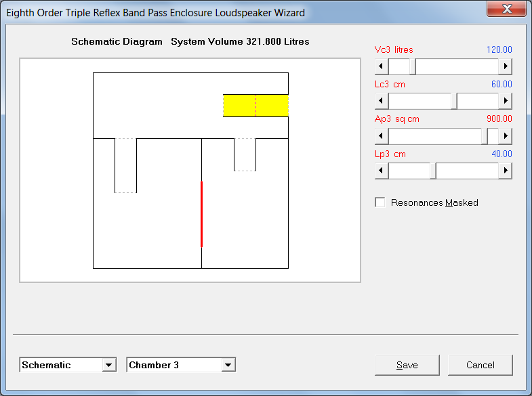Save the enclosure settings
This screenshot has width=532, height=396.
coord(407,365)
